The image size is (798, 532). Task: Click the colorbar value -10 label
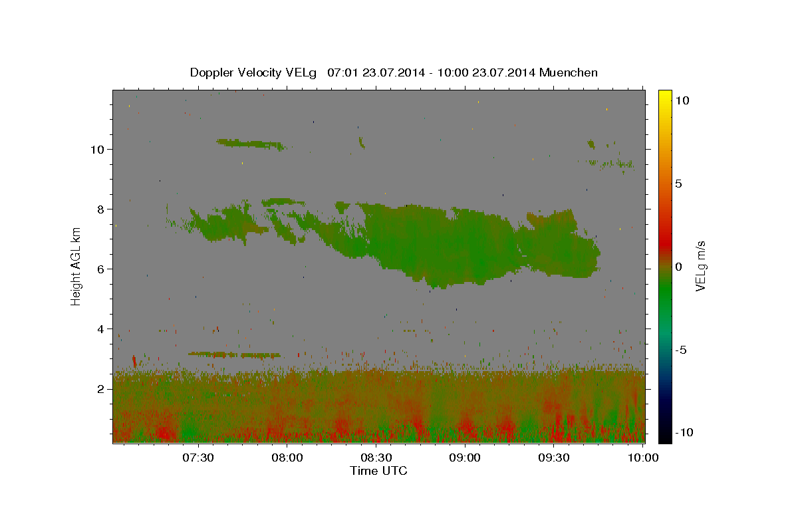684,432
